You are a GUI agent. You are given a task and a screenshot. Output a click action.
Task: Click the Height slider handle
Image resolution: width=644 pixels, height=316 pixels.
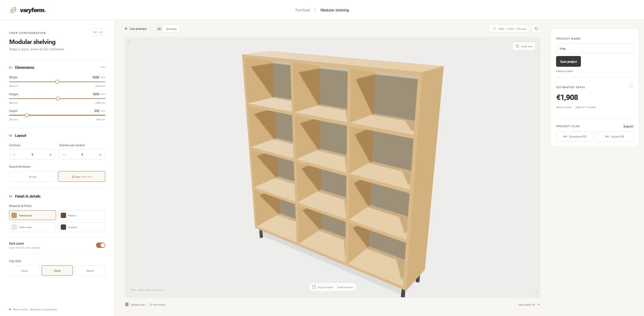[x=58, y=99]
